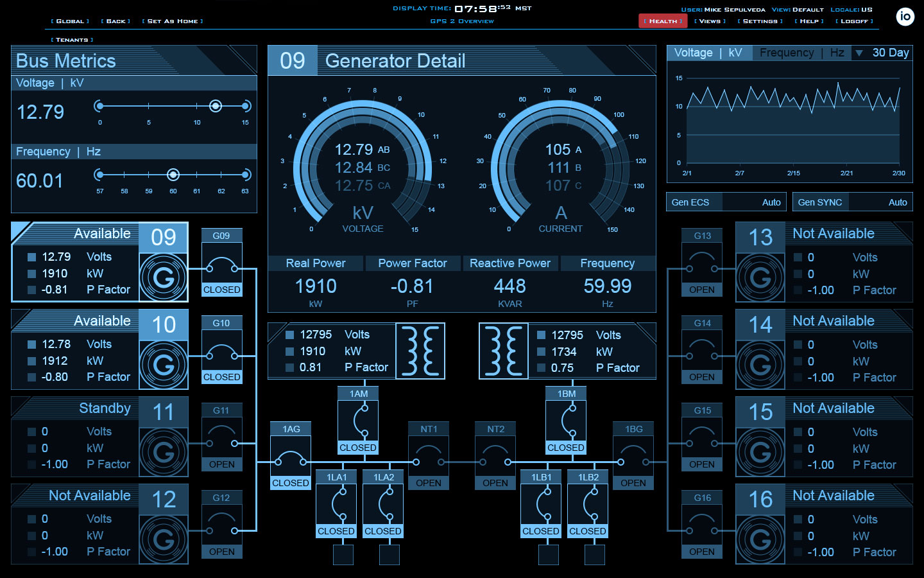The height and width of the screenshot is (578, 924).
Task: Select the Generator 11 standby G icon
Action: pos(164,452)
